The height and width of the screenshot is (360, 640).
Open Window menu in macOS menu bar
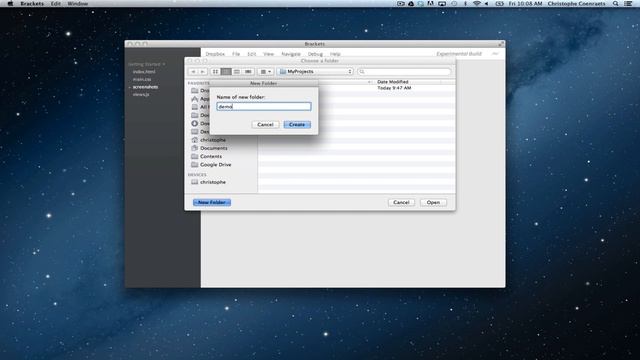(x=78, y=4)
